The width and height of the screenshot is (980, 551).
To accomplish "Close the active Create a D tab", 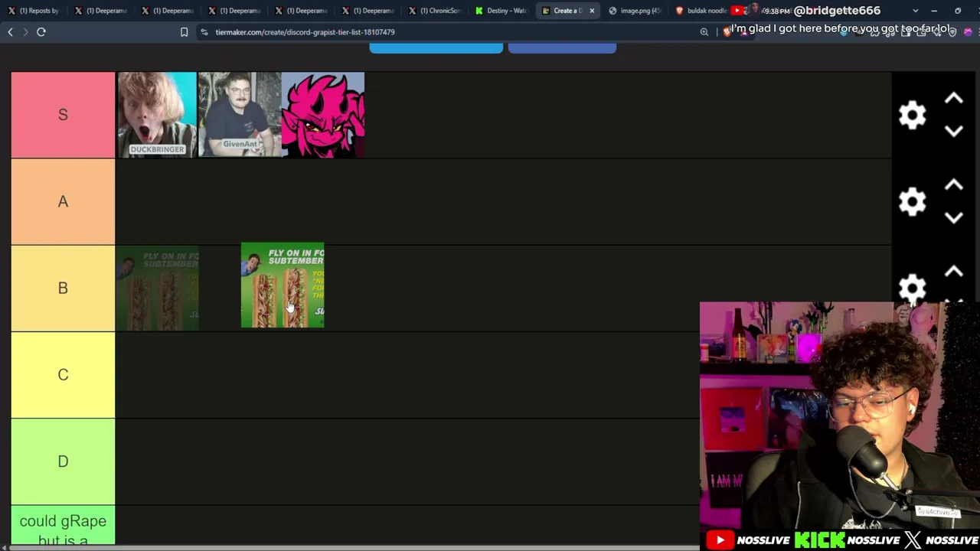I will 592,11.
